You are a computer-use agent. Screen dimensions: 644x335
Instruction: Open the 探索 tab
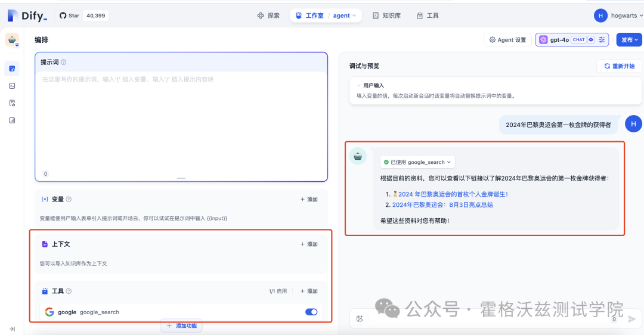click(x=268, y=15)
